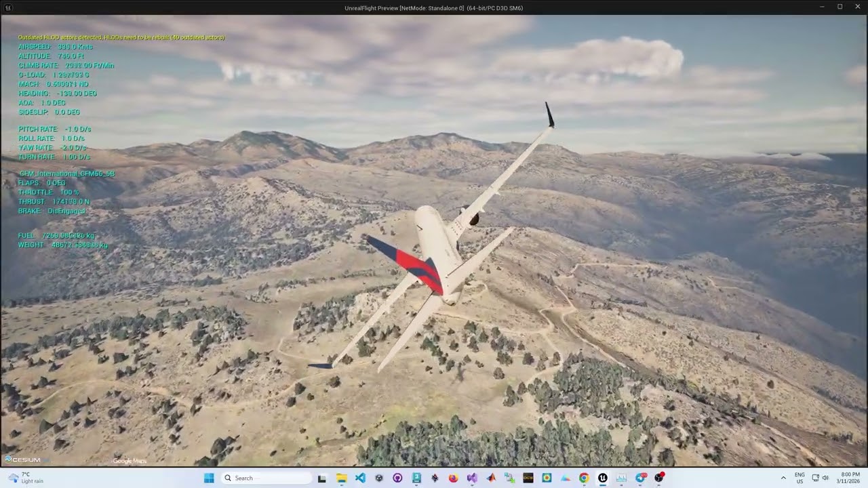
Task: Click the UnrealFlight Preview title text
Action: click(x=433, y=8)
